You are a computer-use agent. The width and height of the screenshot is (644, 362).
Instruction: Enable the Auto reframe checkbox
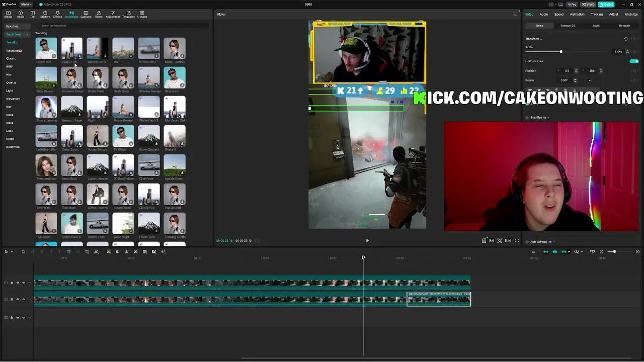pyautogui.click(x=527, y=242)
